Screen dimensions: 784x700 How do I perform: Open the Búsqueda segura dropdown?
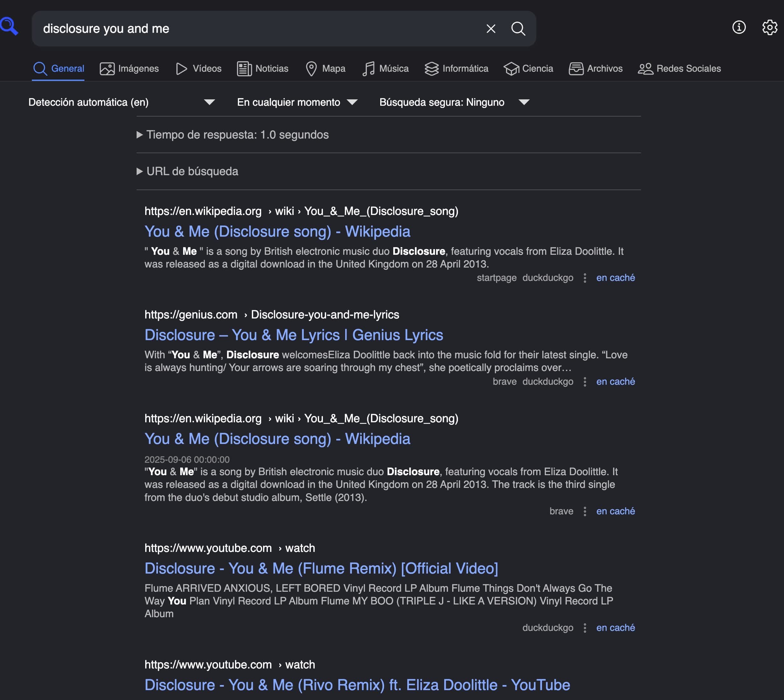pos(454,102)
